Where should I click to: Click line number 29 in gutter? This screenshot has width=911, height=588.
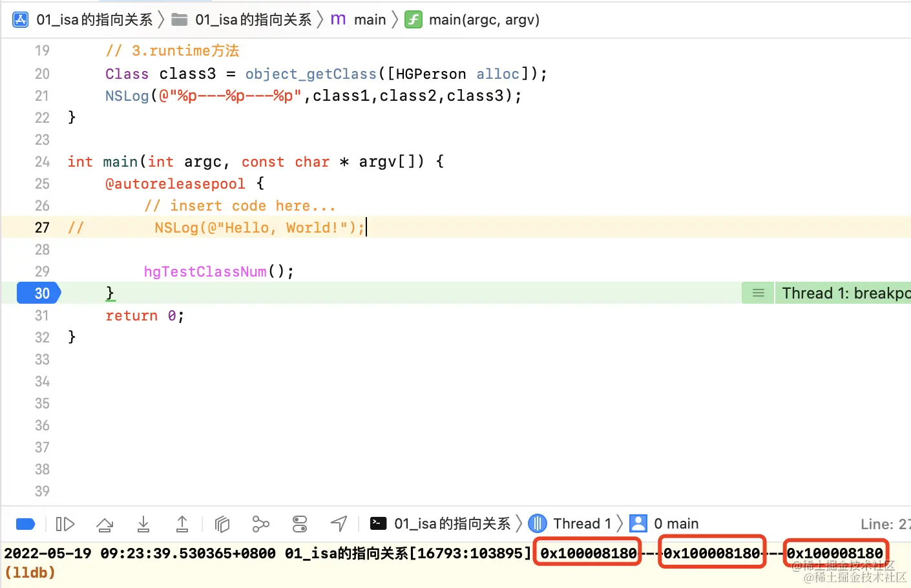point(42,271)
